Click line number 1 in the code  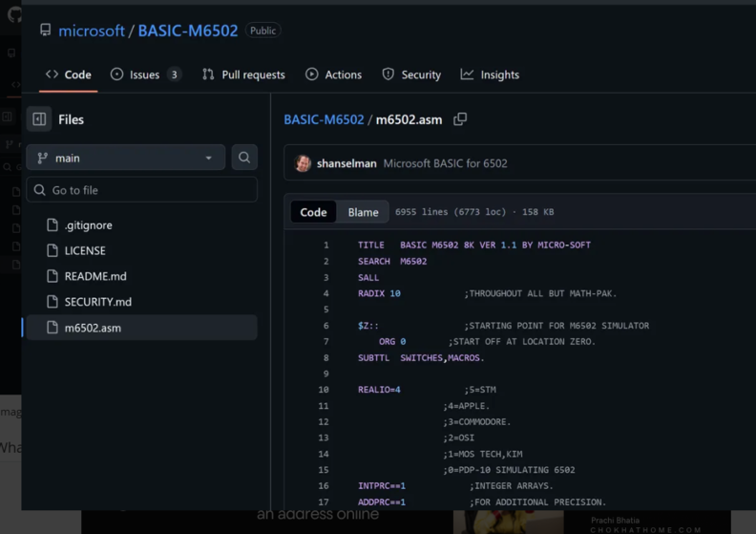coord(326,246)
